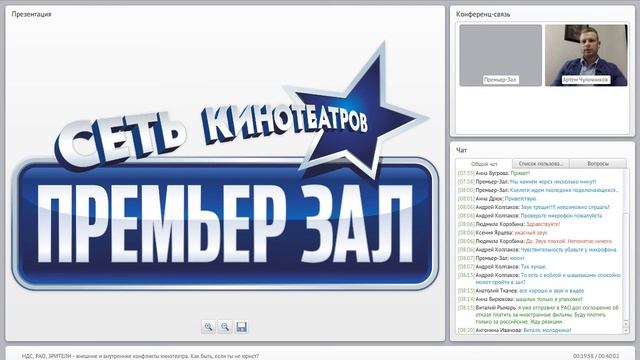Click Ксения Ярцева's message ужасный звук
The height and width of the screenshot is (360, 640).
tap(531, 233)
